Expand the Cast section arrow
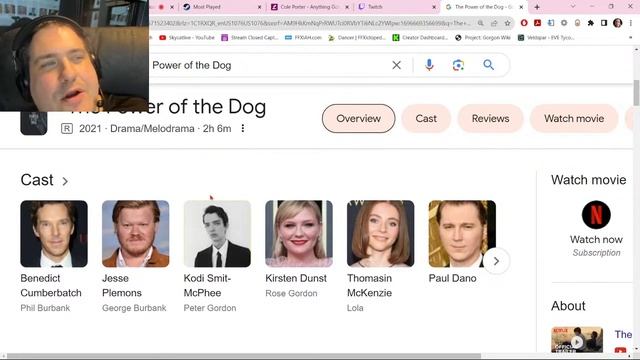Image resolution: width=640 pixels, height=360 pixels. coord(65,181)
